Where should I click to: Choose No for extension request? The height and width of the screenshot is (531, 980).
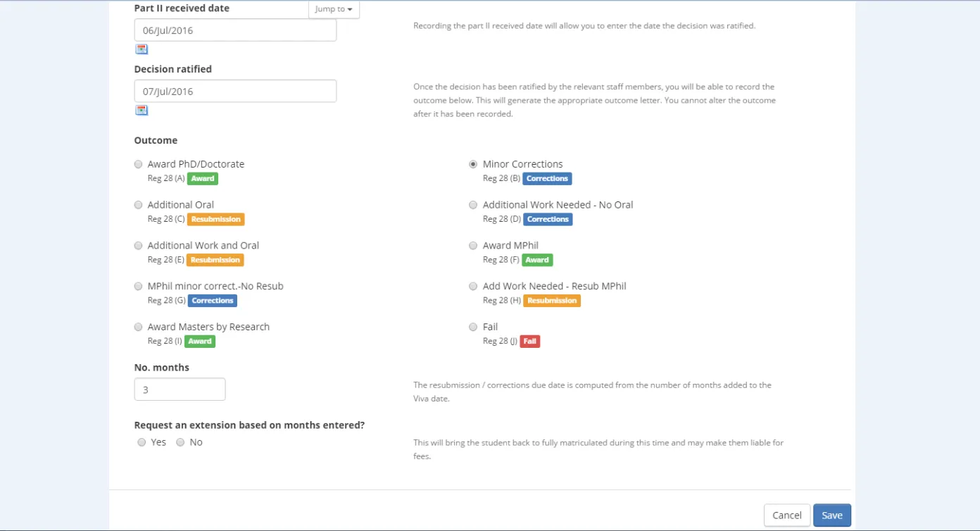(180, 442)
